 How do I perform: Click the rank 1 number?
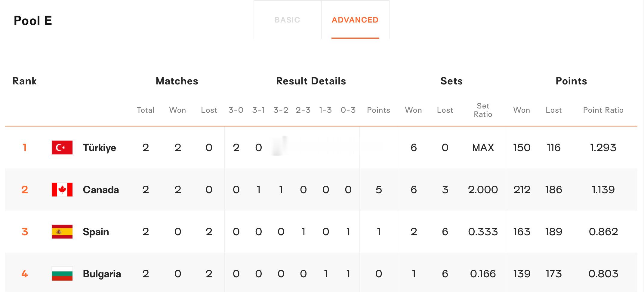click(x=25, y=148)
